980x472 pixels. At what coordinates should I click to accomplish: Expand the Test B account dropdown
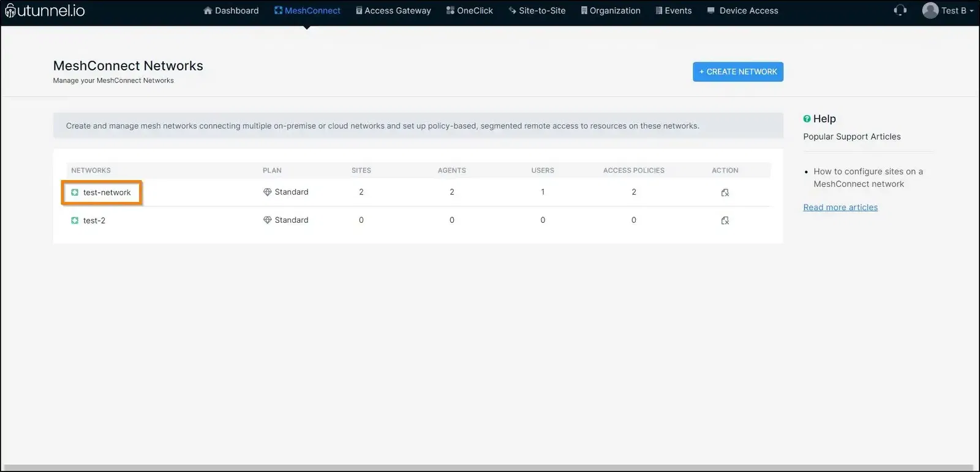pyautogui.click(x=957, y=10)
